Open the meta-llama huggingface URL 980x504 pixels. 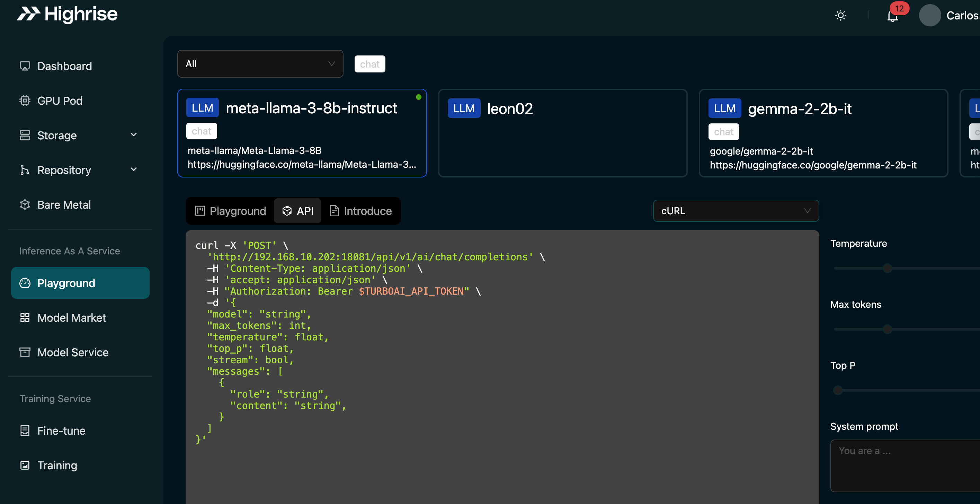[x=302, y=165]
